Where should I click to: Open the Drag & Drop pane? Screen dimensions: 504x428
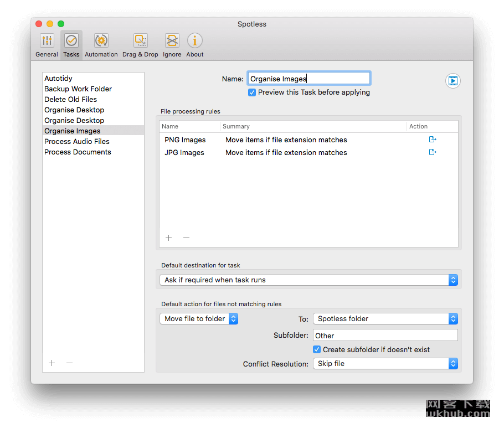(141, 45)
